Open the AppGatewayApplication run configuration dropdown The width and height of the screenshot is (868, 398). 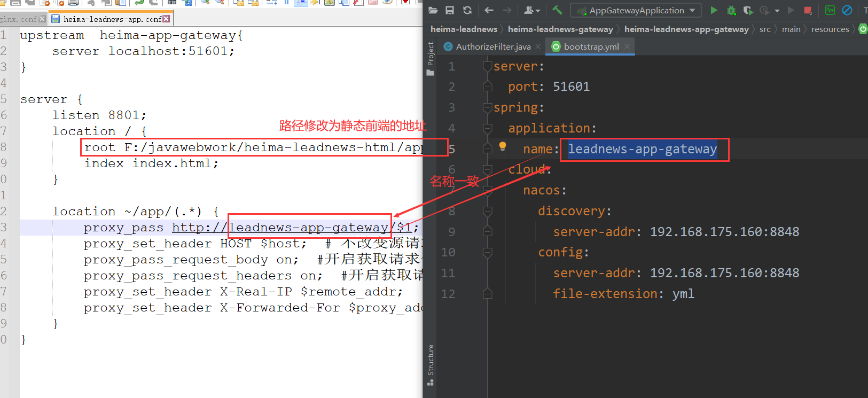(x=636, y=10)
